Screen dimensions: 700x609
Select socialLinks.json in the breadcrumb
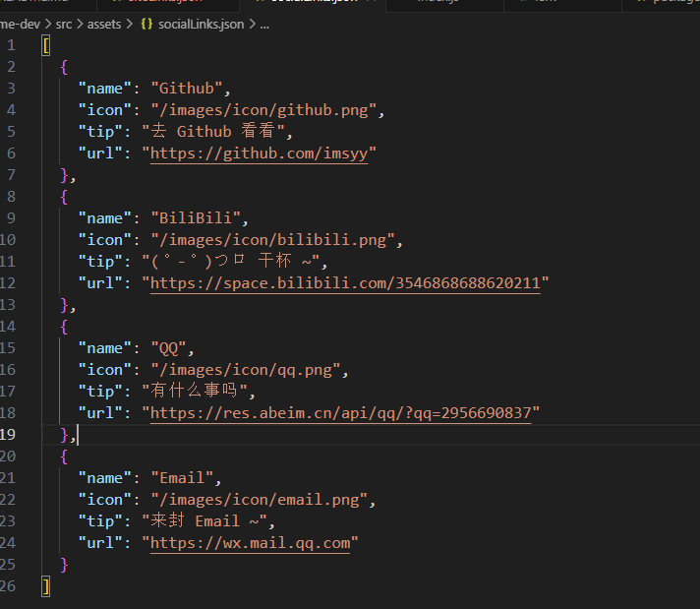click(201, 25)
